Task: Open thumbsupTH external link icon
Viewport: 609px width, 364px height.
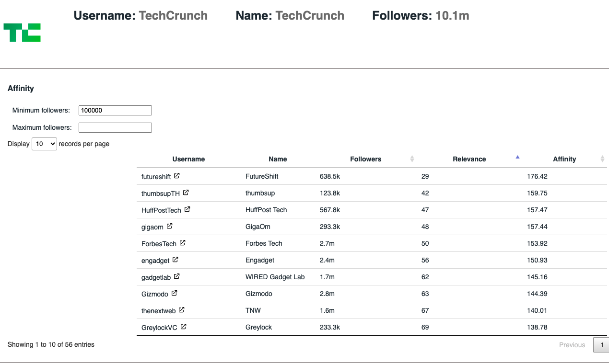Action: [x=186, y=193]
